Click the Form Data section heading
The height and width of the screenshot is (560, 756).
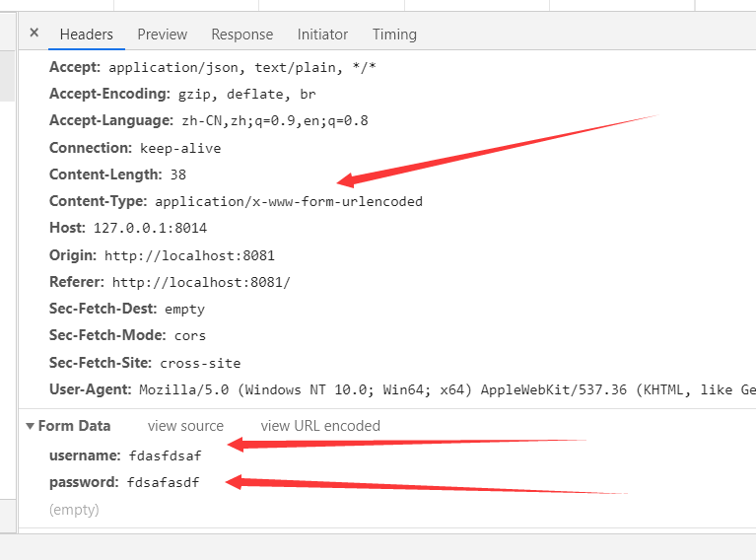74,426
